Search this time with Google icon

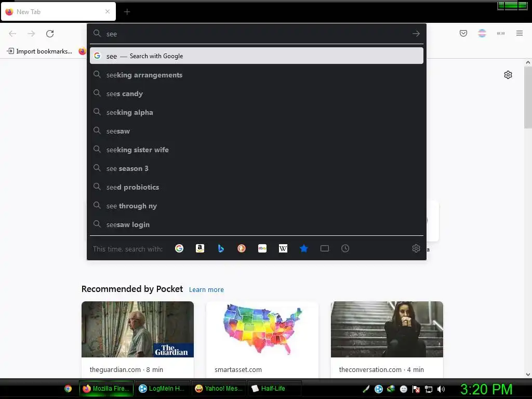coord(179,248)
